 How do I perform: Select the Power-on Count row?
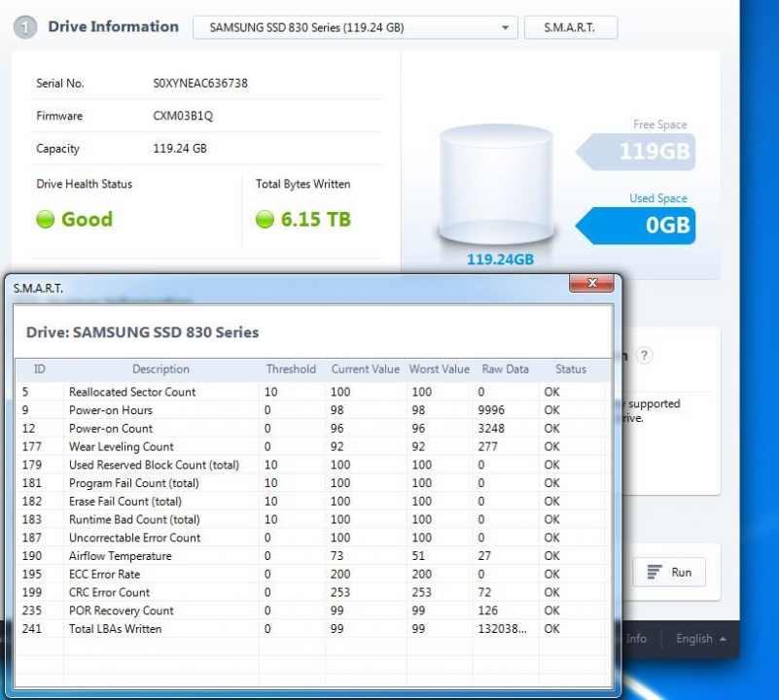point(311,428)
